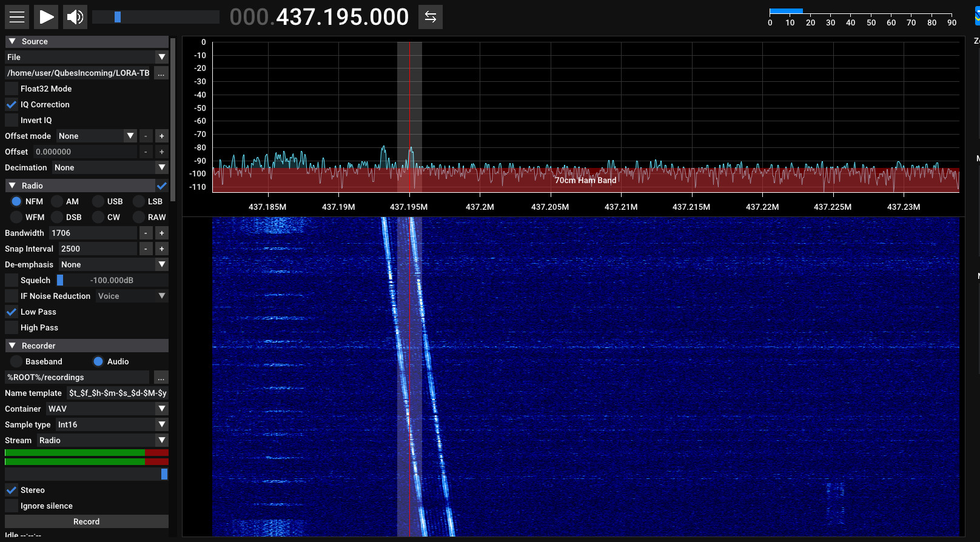
Task: Select the USB demodulation mode
Action: (98, 202)
